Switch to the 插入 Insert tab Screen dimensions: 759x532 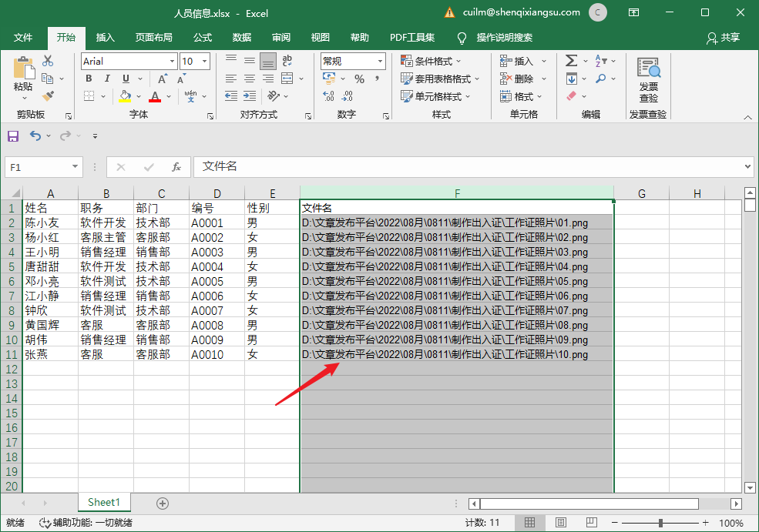pos(105,38)
